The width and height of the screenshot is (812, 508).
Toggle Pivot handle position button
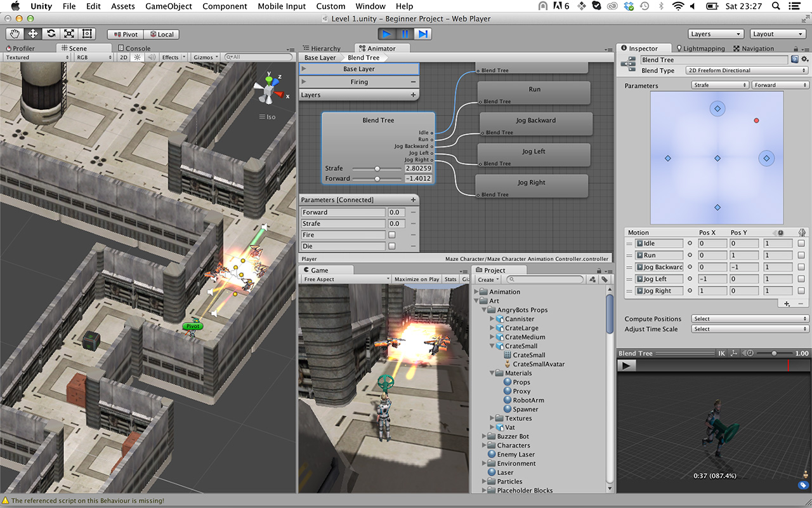[126, 34]
